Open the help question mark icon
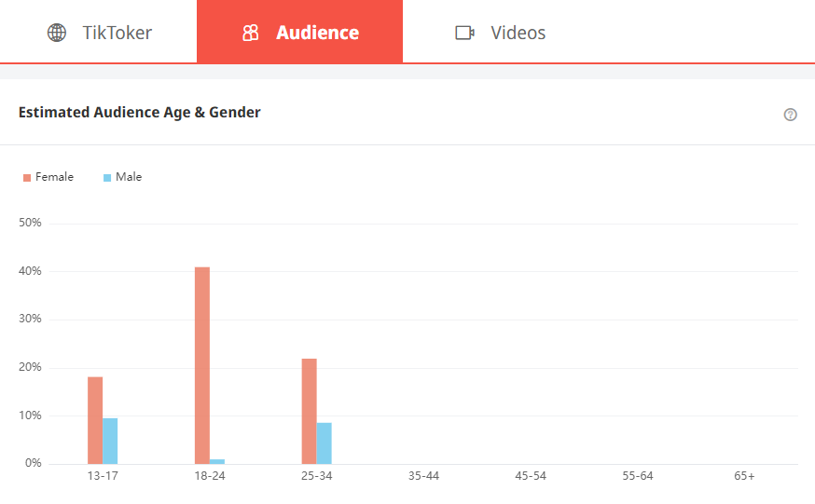The height and width of the screenshot is (504, 815). pos(791,115)
